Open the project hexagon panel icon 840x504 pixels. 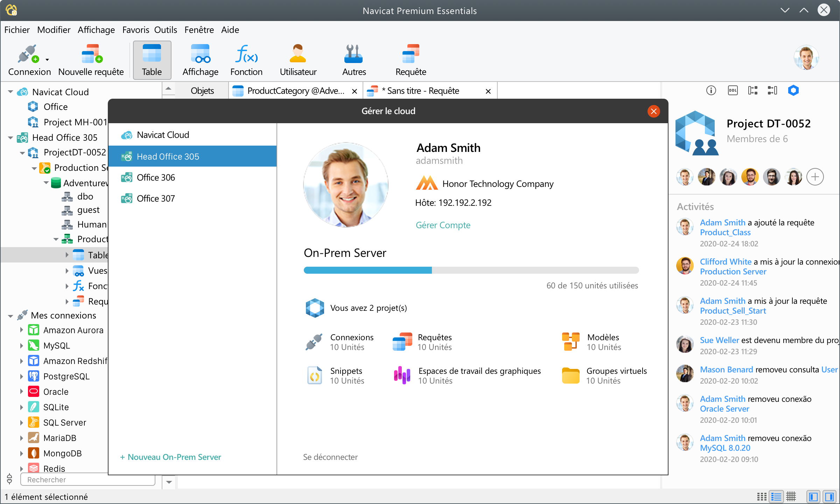(793, 91)
